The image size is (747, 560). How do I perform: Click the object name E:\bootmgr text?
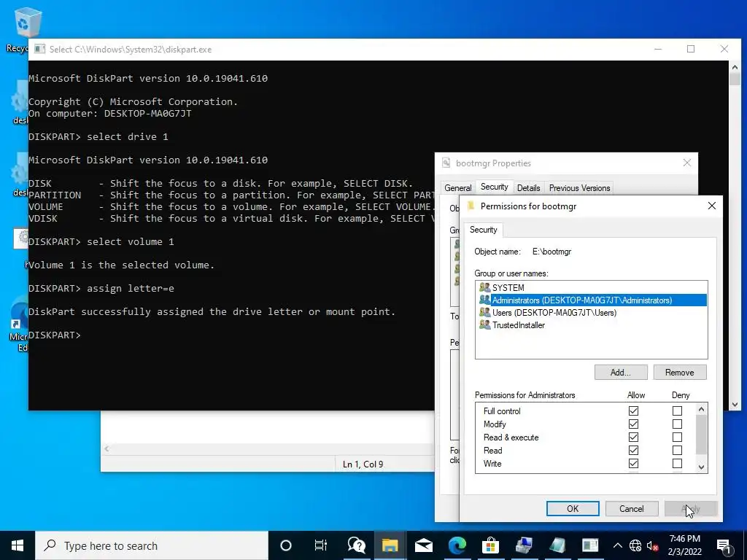pos(551,252)
